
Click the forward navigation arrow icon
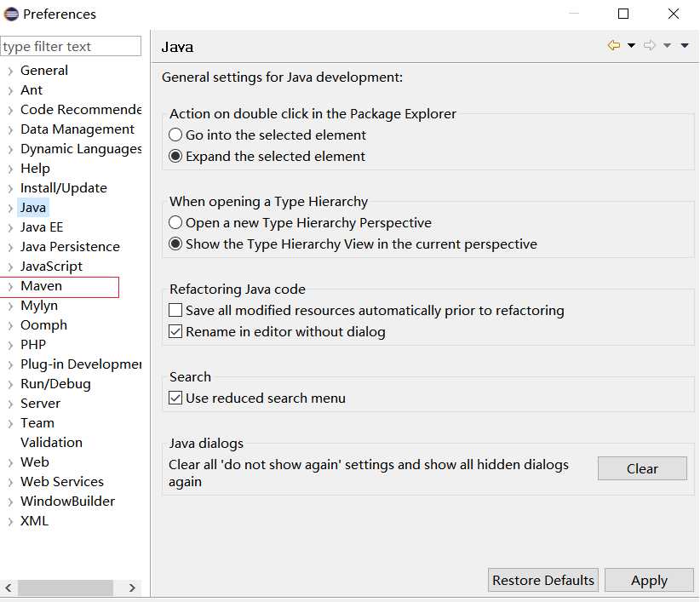coord(650,45)
